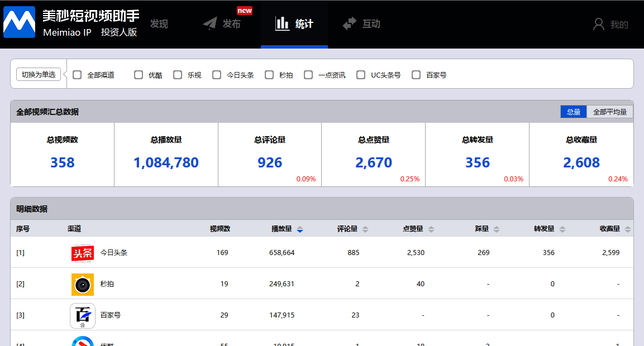644x346 pixels.
Task: Click the 秒拍 camera logo
Action: (83, 285)
